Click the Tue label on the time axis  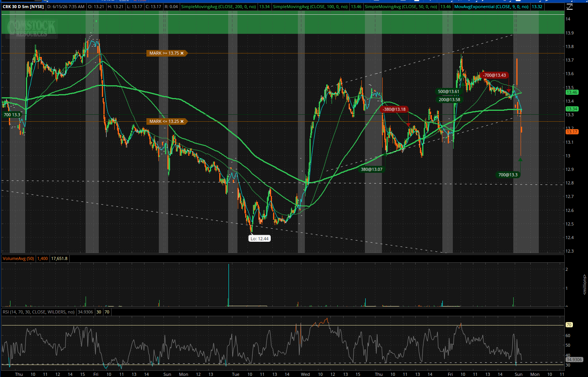pos(236,374)
